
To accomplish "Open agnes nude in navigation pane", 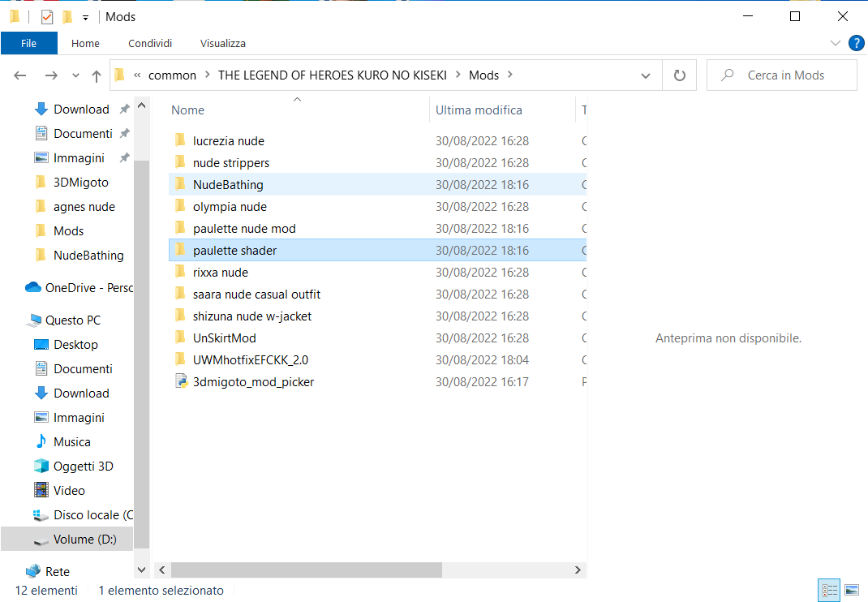I will tap(84, 207).
